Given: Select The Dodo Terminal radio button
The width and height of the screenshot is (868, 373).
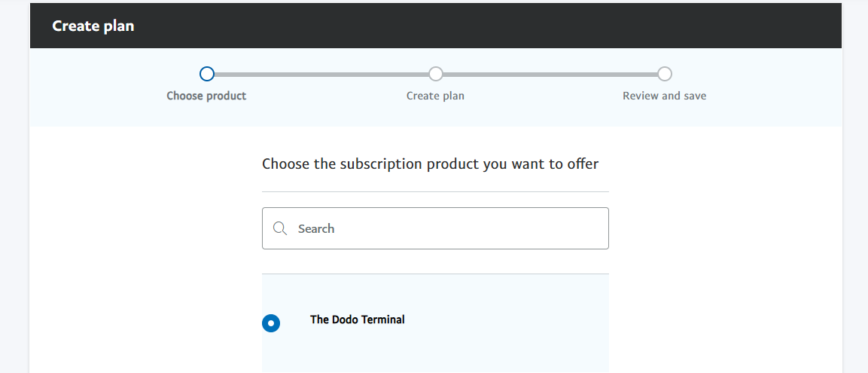Looking at the screenshot, I should (x=271, y=323).
